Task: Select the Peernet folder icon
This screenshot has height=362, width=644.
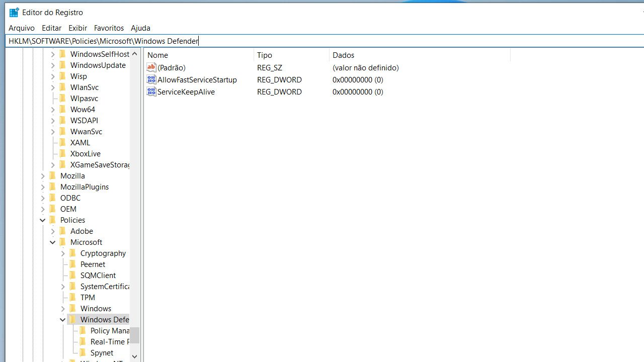Action: coord(72,264)
